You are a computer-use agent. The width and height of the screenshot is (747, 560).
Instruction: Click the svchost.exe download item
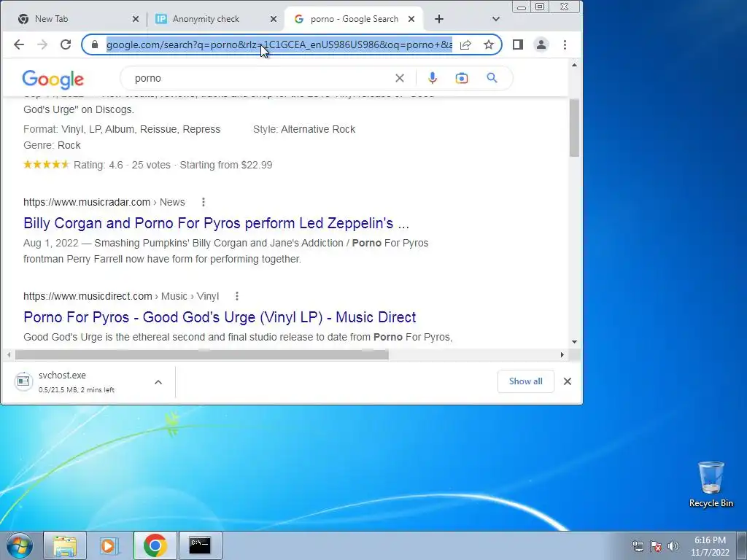tap(88, 381)
